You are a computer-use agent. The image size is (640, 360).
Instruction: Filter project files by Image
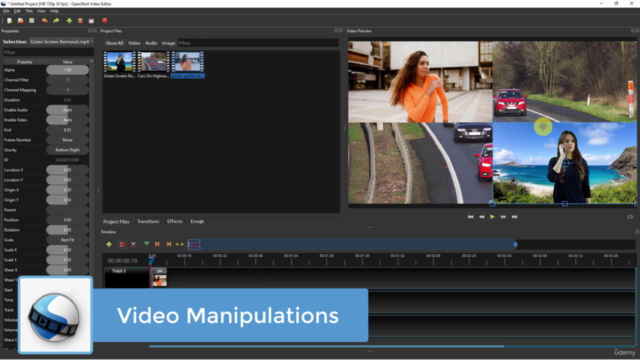coord(168,43)
